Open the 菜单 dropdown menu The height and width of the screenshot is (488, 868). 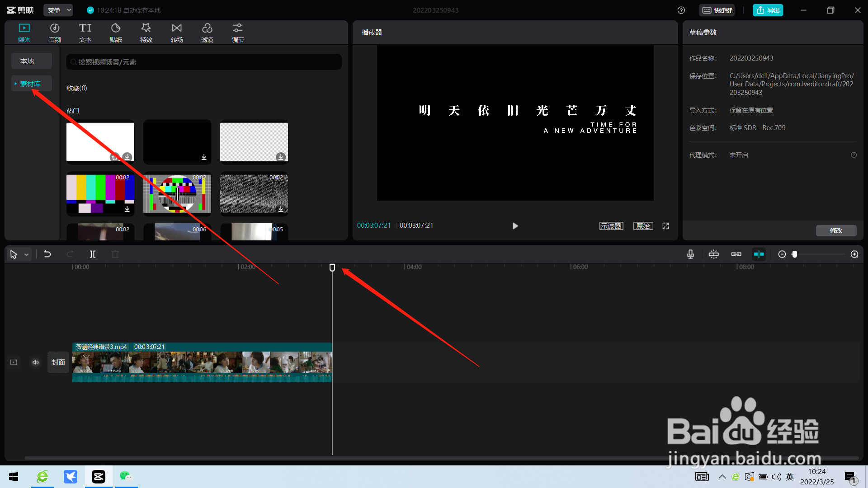(x=58, y=10)
